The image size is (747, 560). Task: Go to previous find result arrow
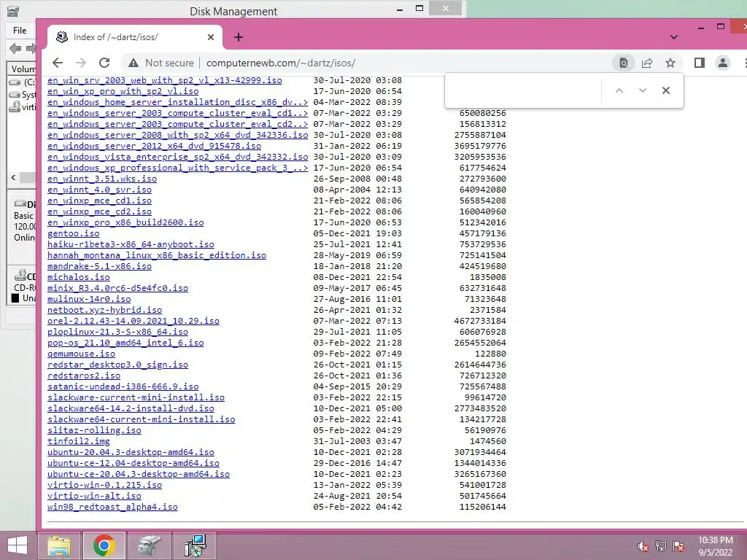click(619, 90)
